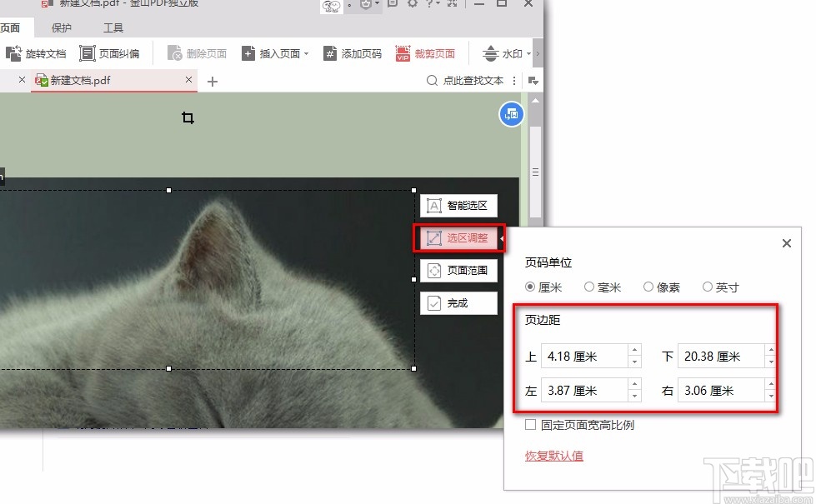Click the blue floating circular button on the canvas
Image resolution: width=816 pixels, height=504 pixels.
[x=510, y=113]
